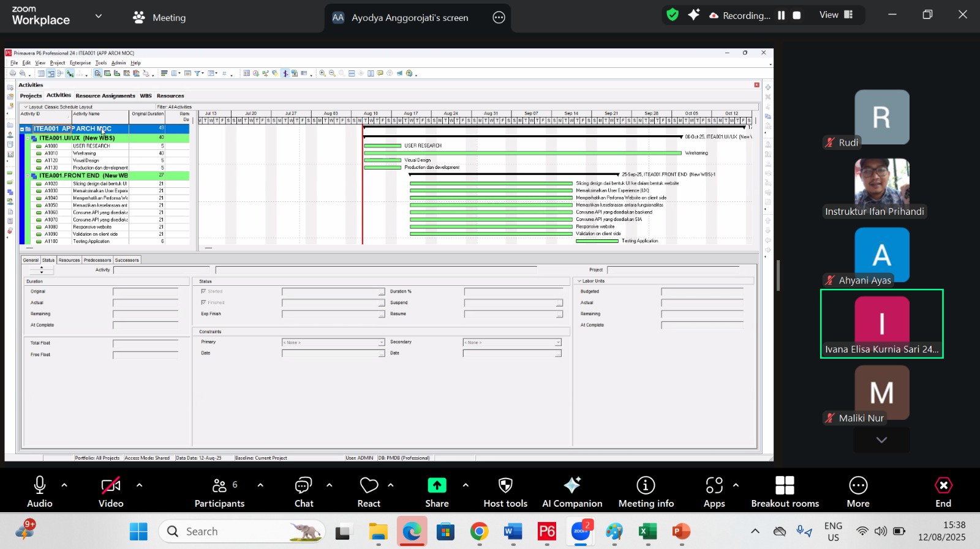This screenshot has width=980, height=549.
Task: Open Host tools shield icon
Action: tap(505, 486)
